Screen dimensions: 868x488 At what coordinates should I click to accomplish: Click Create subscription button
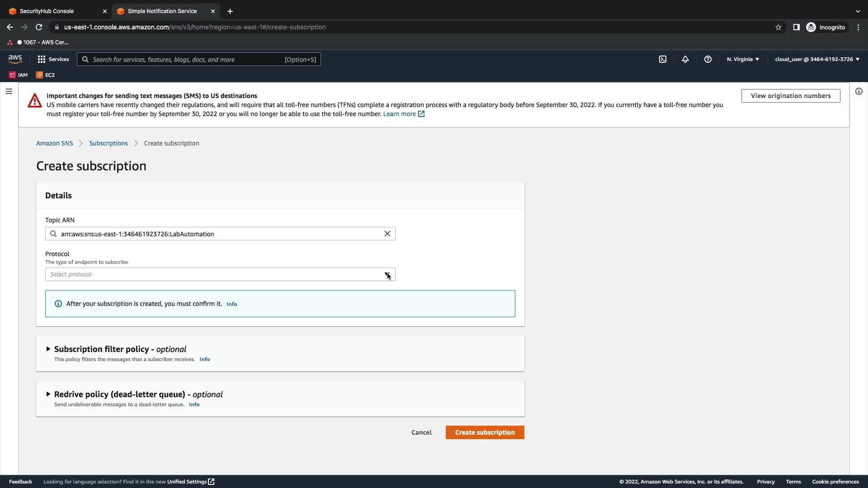(x=485, y=432)
